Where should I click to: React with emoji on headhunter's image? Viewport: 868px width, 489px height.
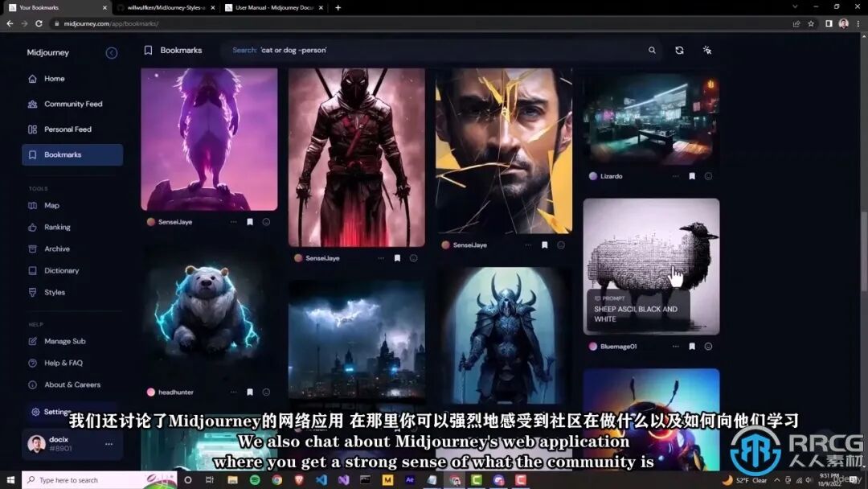(x=266, y=392)
